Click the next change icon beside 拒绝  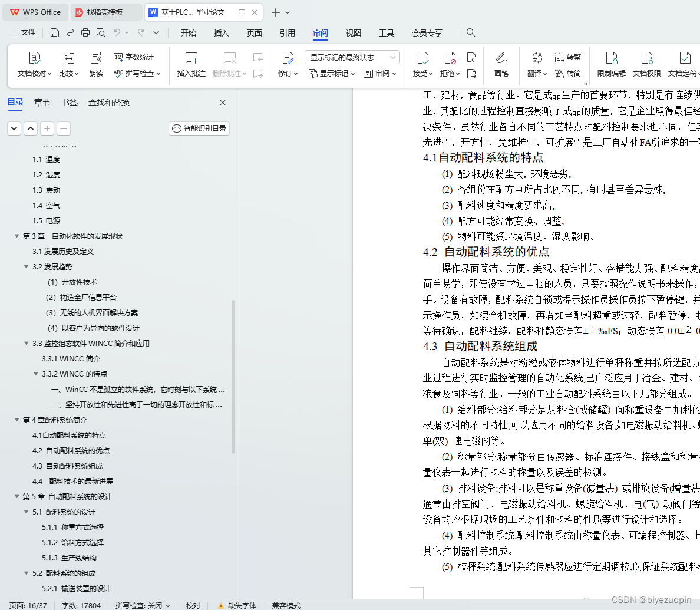pos(471,74)
